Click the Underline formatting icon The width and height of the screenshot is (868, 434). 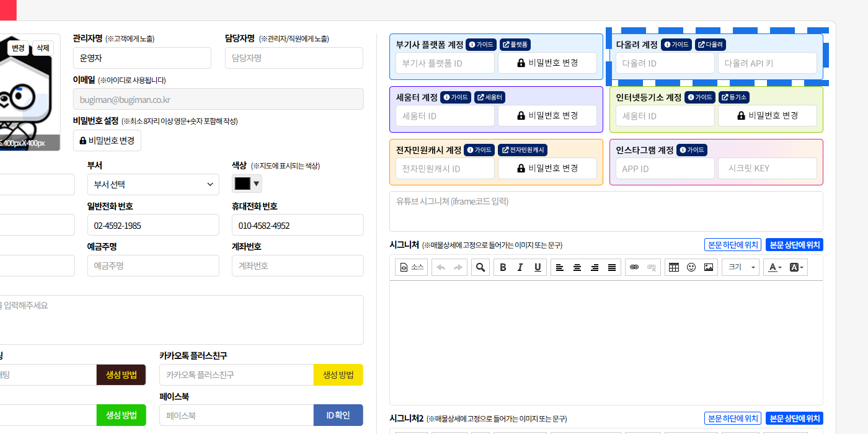point(538,267)
